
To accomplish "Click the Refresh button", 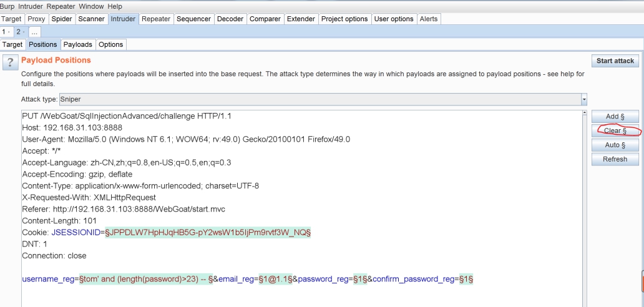I will click(x=615, y=159).
